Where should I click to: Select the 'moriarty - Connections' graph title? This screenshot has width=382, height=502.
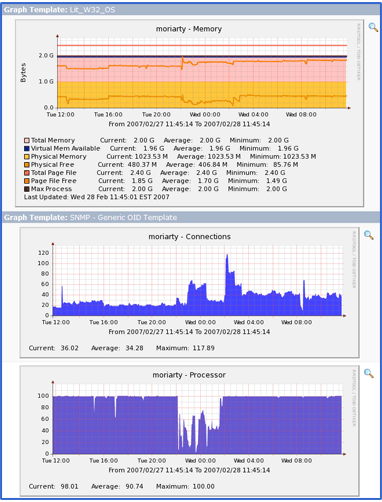click(x=189, y=237)
